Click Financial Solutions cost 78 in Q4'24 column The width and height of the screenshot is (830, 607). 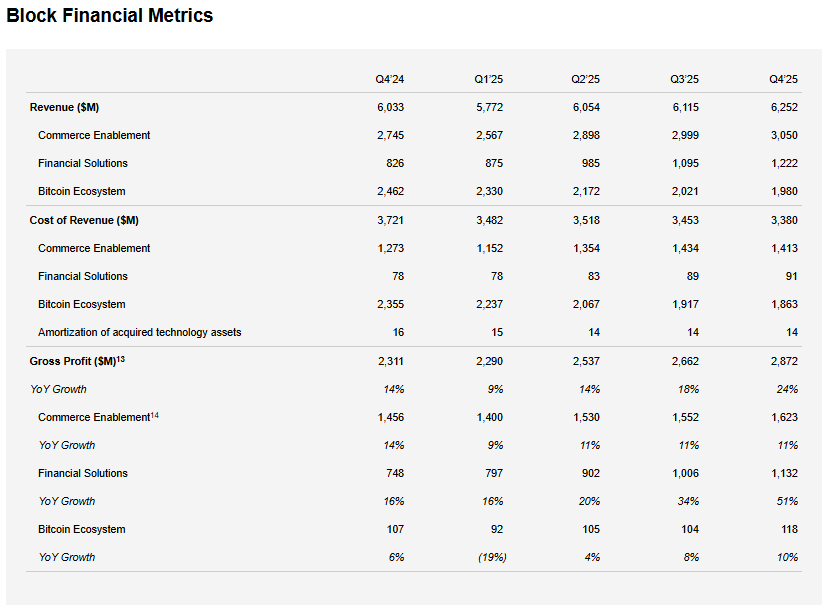point(398,276)
